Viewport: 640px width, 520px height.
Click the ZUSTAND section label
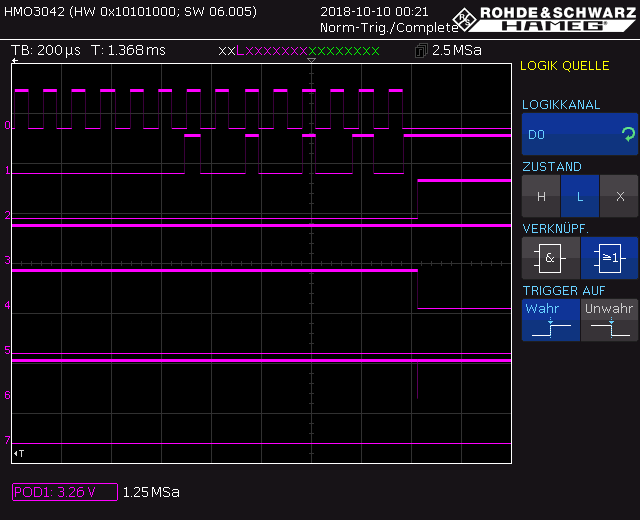point(552,167)
